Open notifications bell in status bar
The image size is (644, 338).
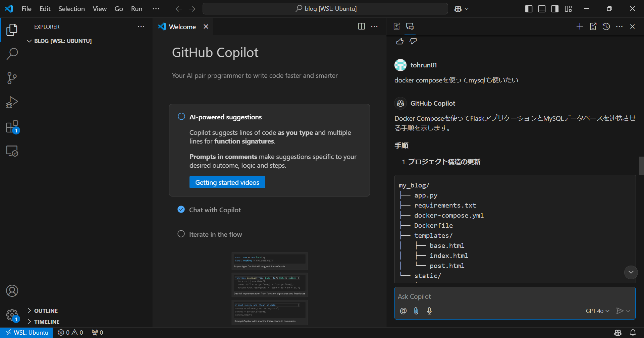633,332
